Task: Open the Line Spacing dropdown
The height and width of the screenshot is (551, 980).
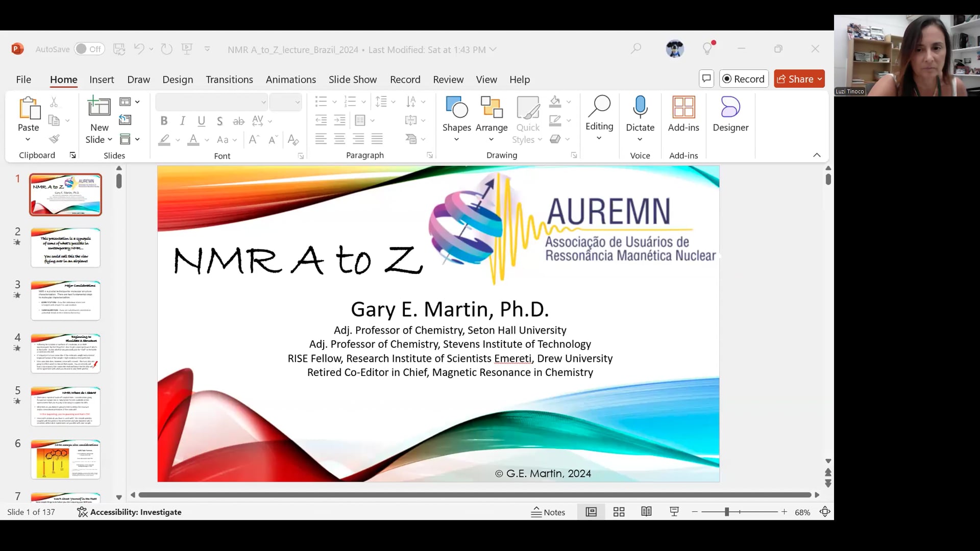Action: [385, 102]
